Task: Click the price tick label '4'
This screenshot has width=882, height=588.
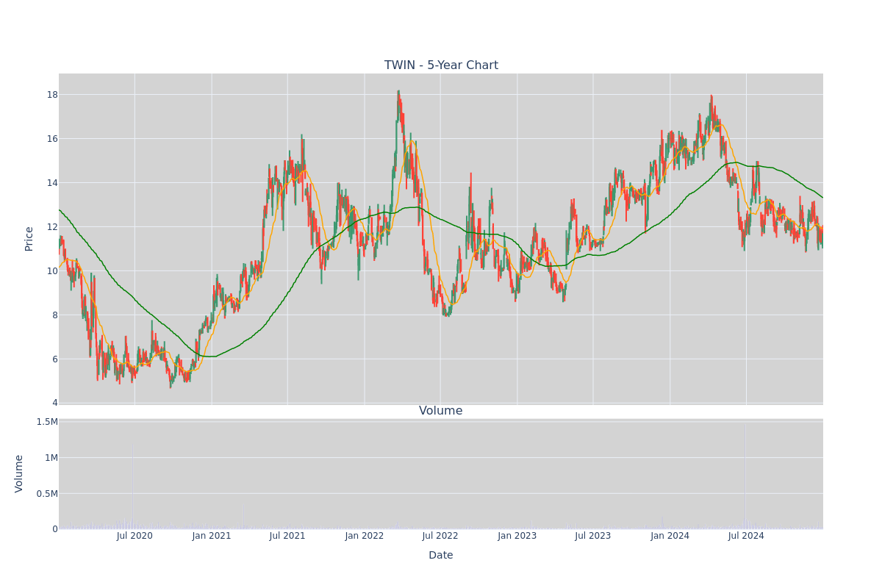Action: (x=55, y=403)
